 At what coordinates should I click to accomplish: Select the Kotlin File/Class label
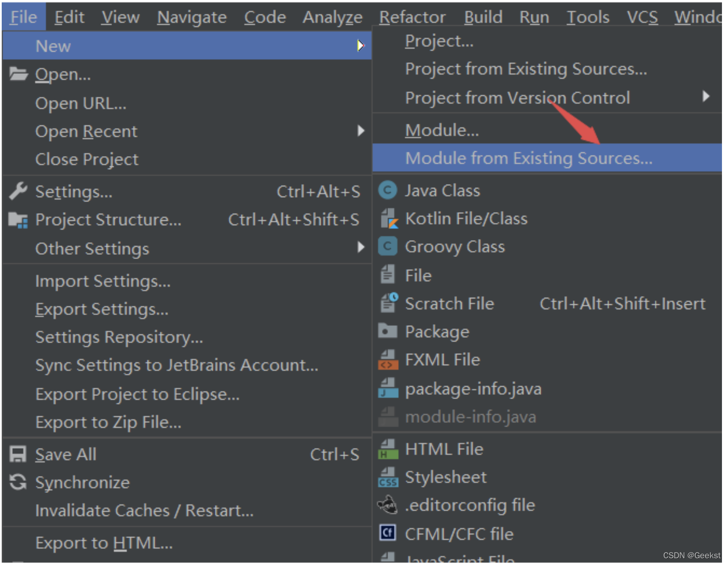pyautogui.click(x=466, y=219)
